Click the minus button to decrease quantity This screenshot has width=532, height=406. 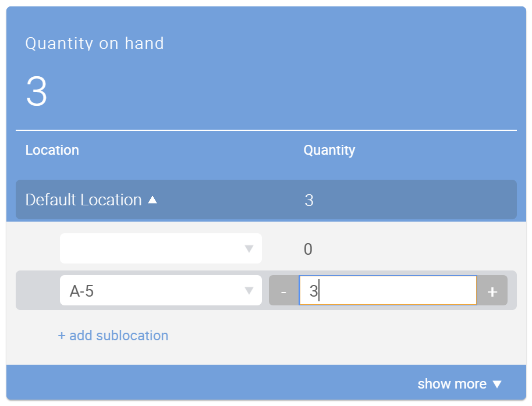(283, 291)
